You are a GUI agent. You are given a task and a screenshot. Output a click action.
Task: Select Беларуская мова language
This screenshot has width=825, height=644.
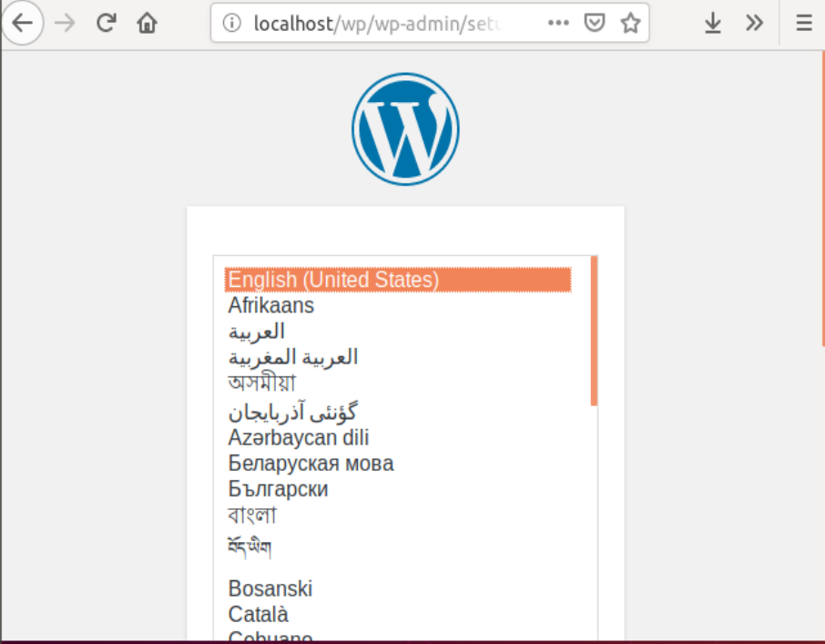398,464
